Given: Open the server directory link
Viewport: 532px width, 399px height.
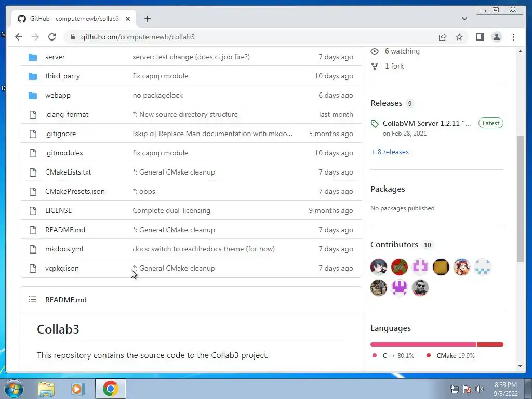Looking at the screenshot, I should 55,57.
